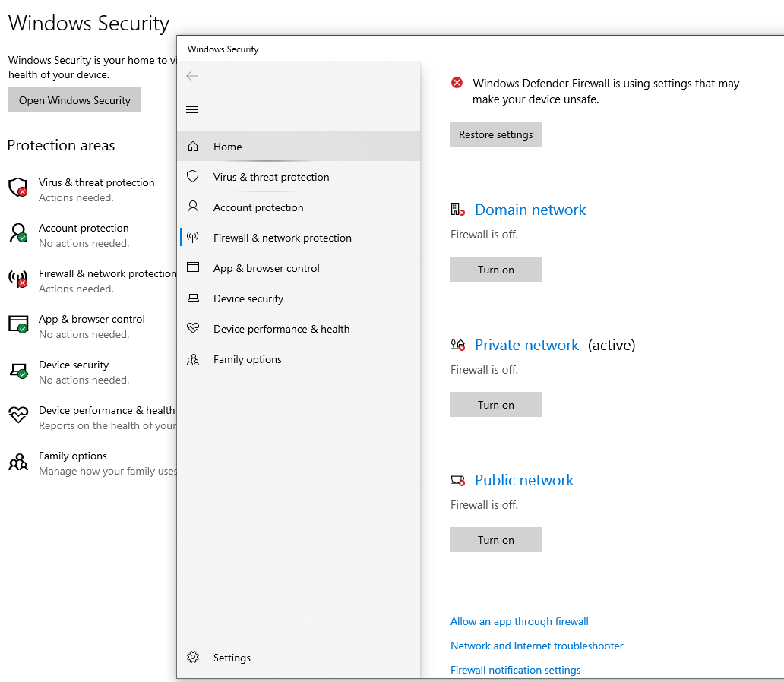
Task: Click the Home house icon in sidebar
Action: point(193,147)
